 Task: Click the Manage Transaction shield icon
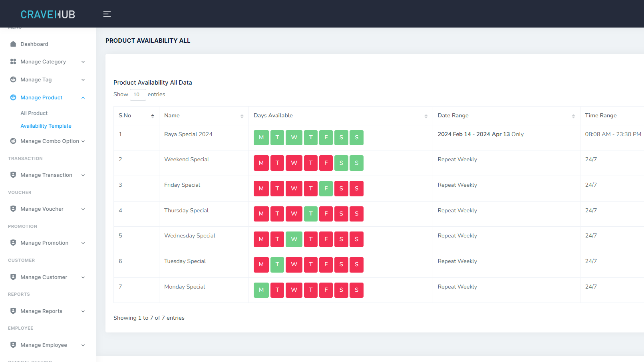pyautogui.click(x=13, y=175)
